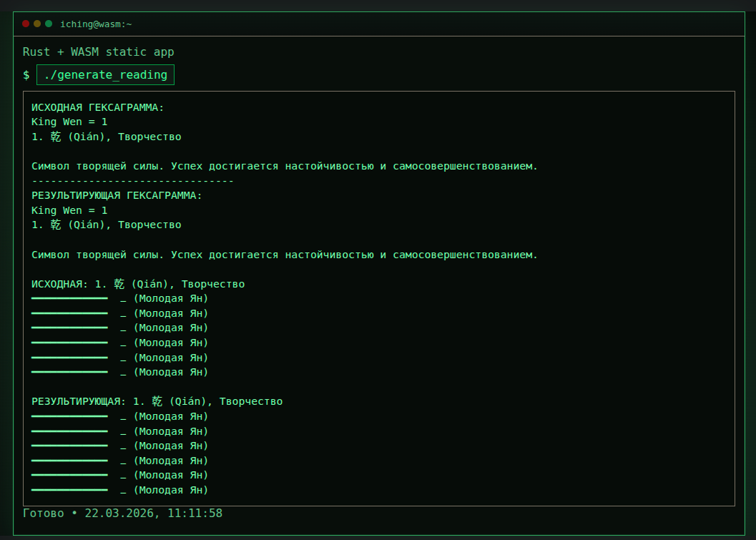Click 'King Wen = 1' under ИСХОДНАЯ ГЕКСАГРАММА
This screenshot has height=540, width=756.
[x=69, y=122]
